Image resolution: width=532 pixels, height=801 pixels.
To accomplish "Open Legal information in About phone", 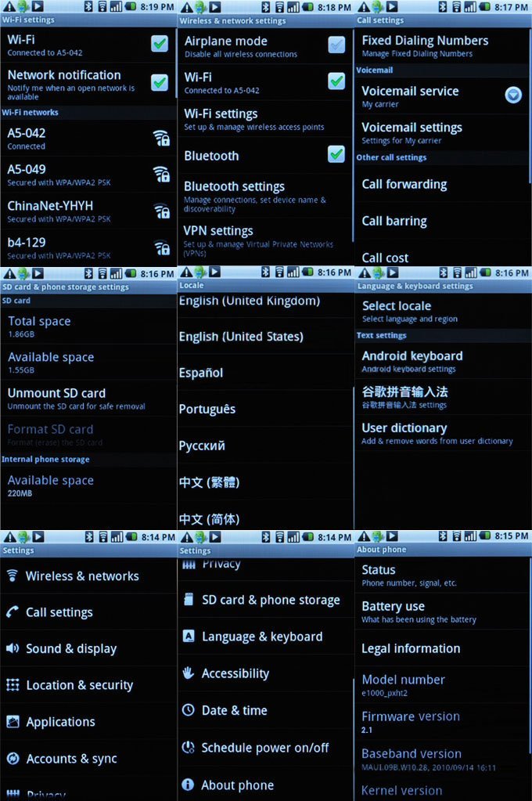I will tap(411, 648).
